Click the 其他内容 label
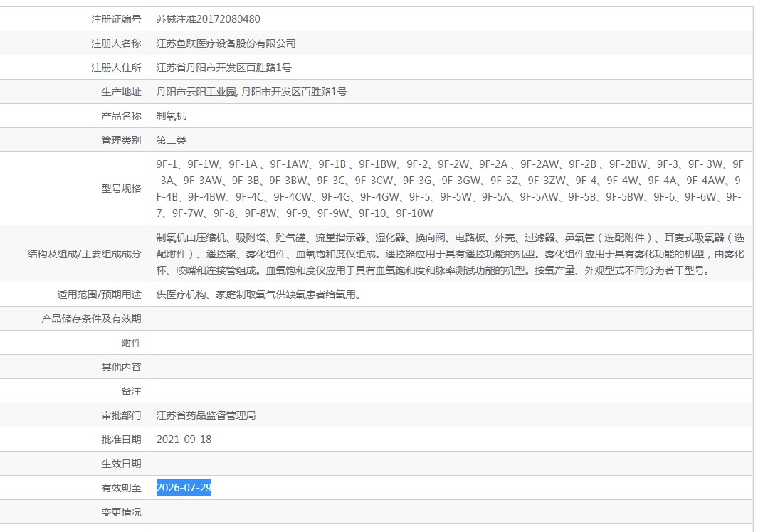 point(121,367)
